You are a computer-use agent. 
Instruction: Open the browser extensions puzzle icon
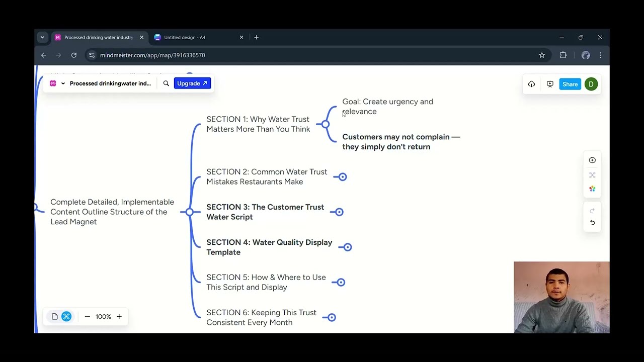click(563, 55)
